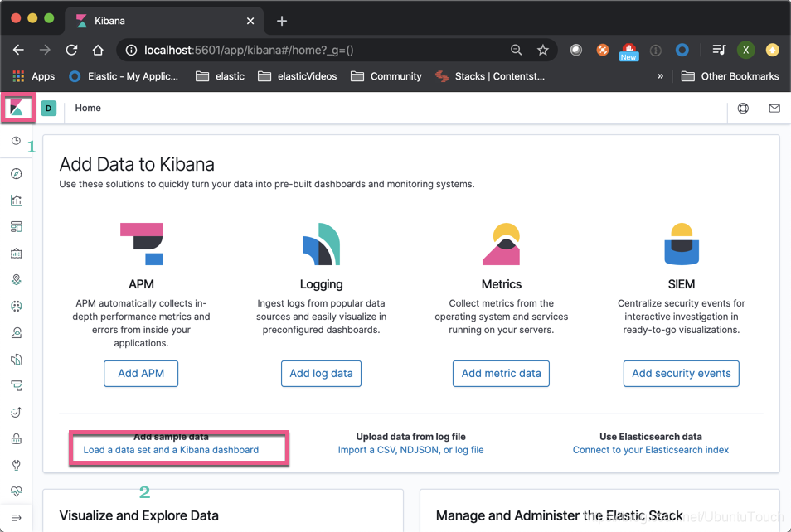Click the Add metric data button
Viewport: 791px width, 532px height.
501,374
